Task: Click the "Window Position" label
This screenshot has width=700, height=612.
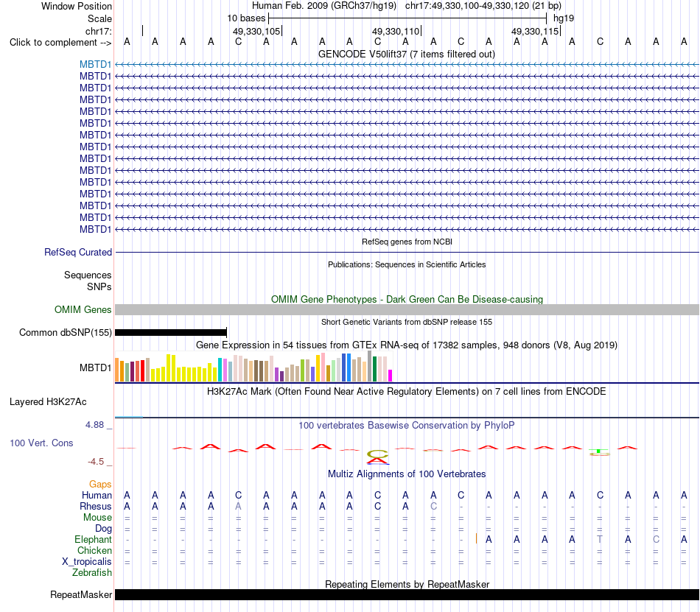Action: pyautogui.click(x=77, y=6)
